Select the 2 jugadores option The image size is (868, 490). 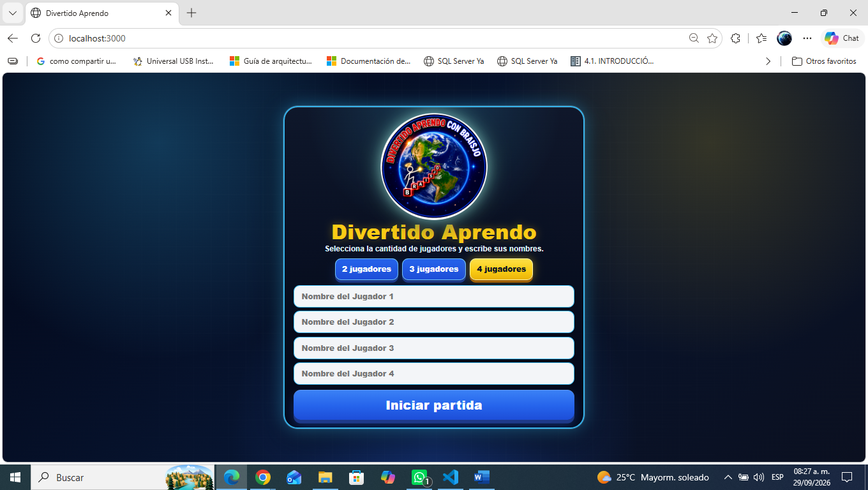[x=366, y=269]
